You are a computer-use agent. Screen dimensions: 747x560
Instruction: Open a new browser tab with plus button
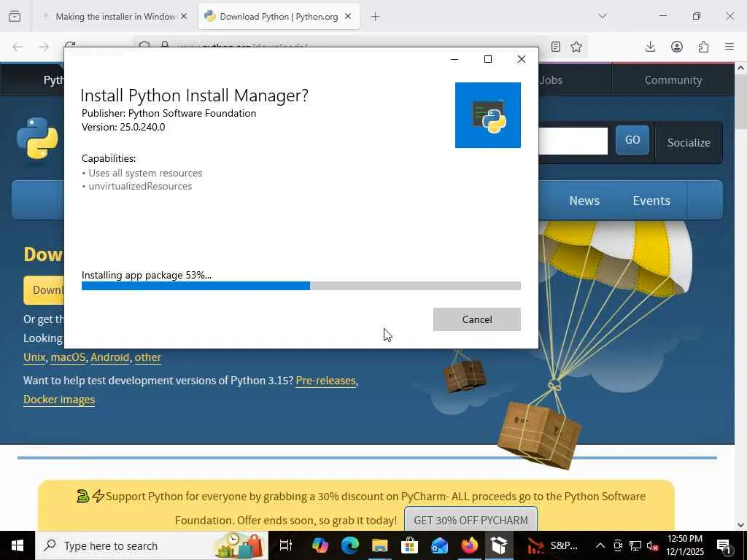(376, 17)
